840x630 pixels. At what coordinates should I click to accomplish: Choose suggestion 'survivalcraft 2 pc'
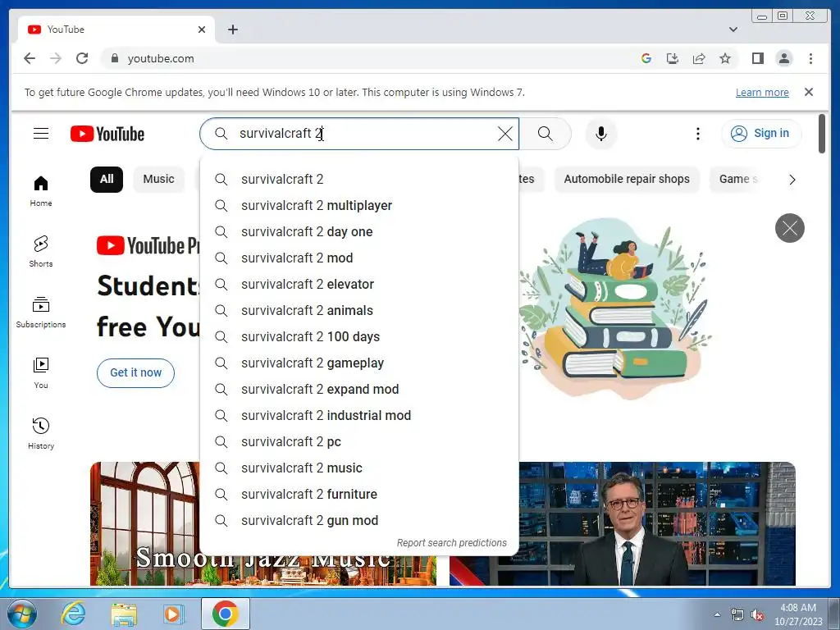click(359, 441)
